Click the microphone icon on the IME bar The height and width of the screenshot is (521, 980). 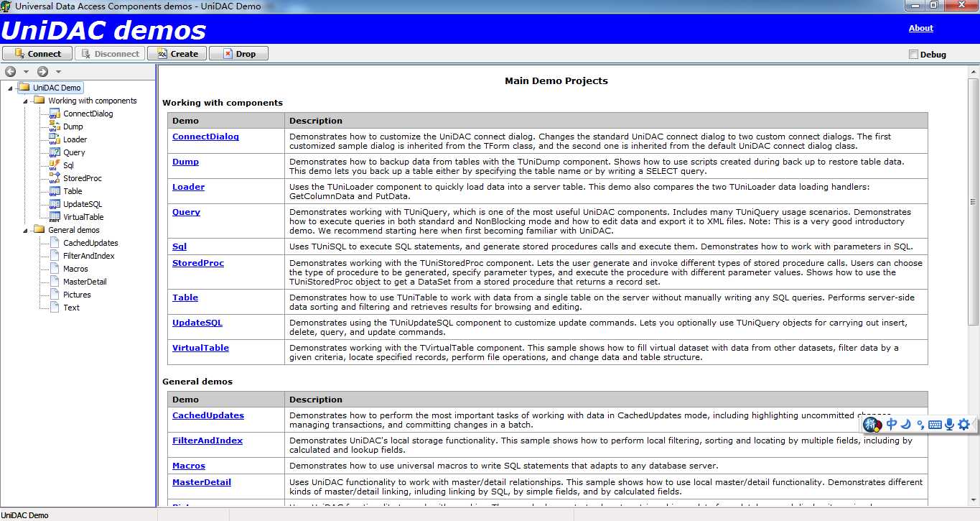click(949, 424)
